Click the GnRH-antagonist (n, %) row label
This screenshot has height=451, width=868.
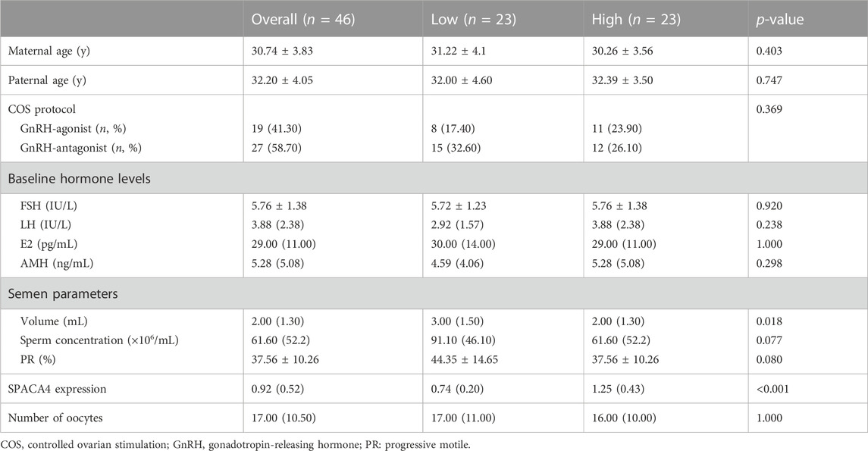(81, 149)
